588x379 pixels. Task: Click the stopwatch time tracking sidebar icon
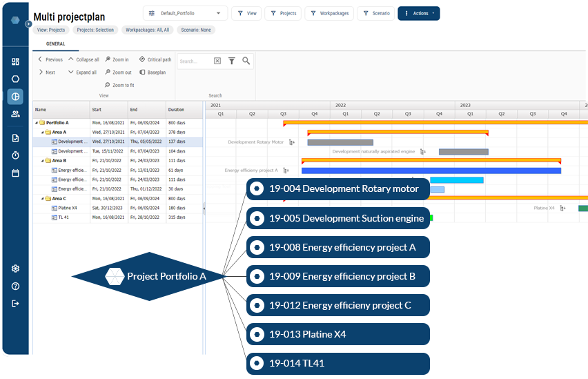15,155
